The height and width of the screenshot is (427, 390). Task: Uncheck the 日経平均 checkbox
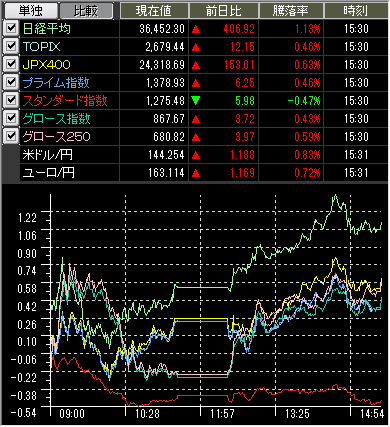(x=11, y=28)
